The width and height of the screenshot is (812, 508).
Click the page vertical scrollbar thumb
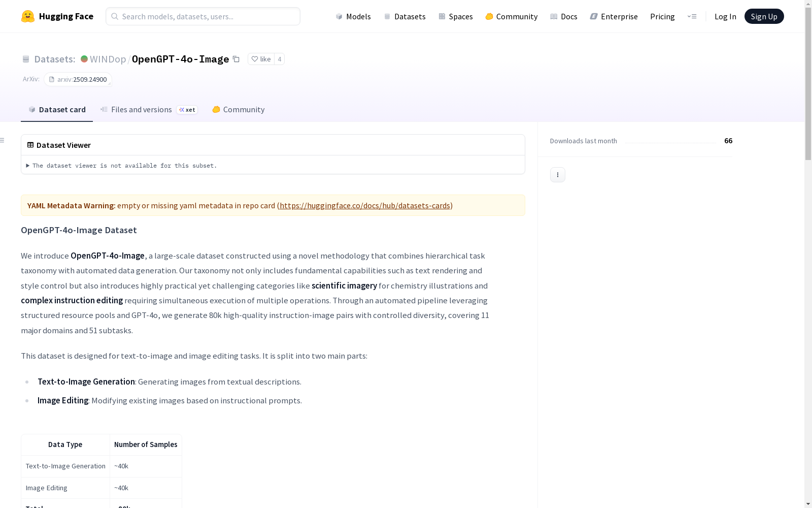[x=808, y=84]
